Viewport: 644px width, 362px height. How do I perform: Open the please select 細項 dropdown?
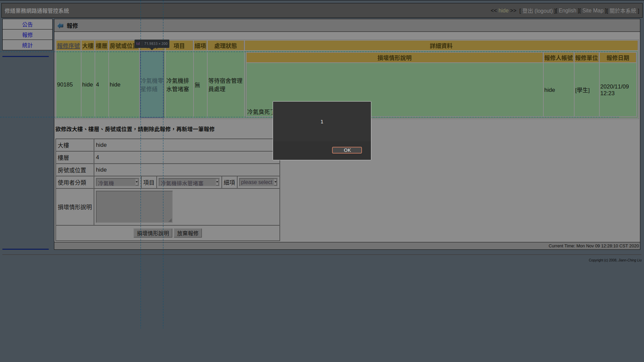(x=258, y=182)
